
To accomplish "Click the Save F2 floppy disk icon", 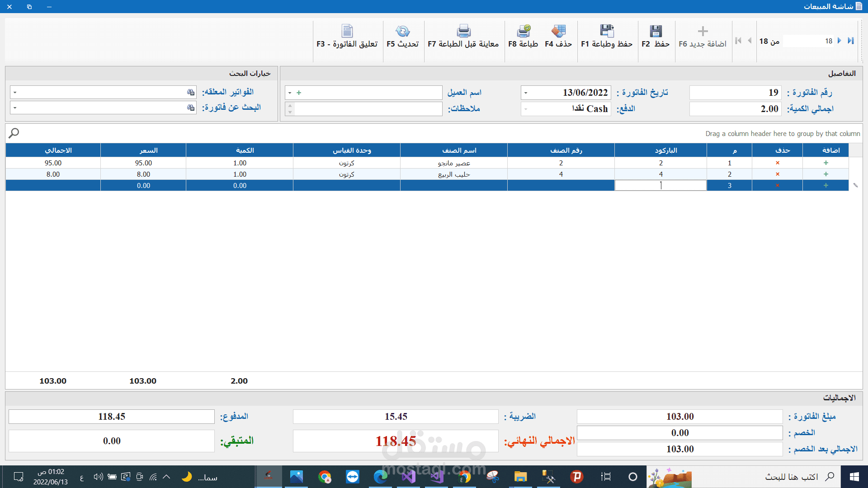I will [656, 31].
